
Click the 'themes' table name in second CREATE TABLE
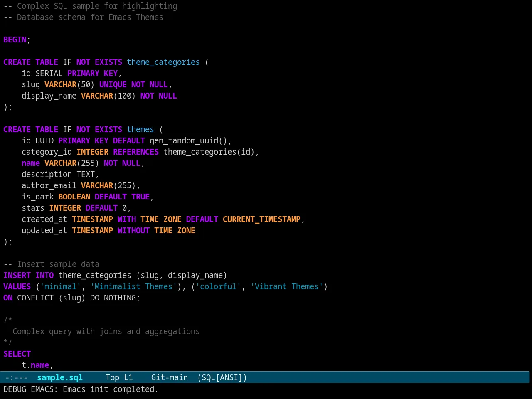click(x=140, y=129)
